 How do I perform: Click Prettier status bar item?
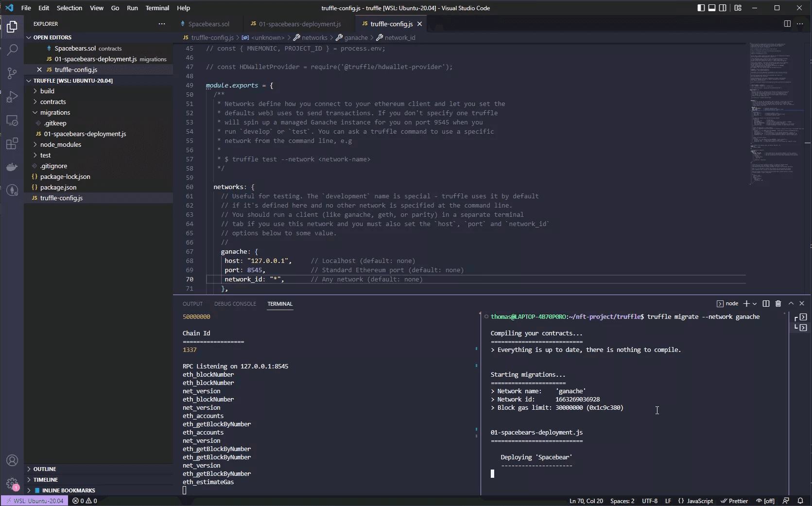point(734,501)
